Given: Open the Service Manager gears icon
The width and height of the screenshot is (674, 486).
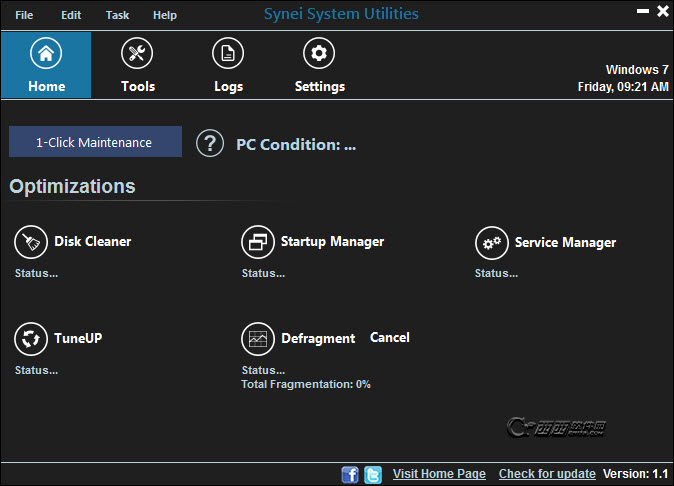Looking at the screenshot, I should (491, 242).
